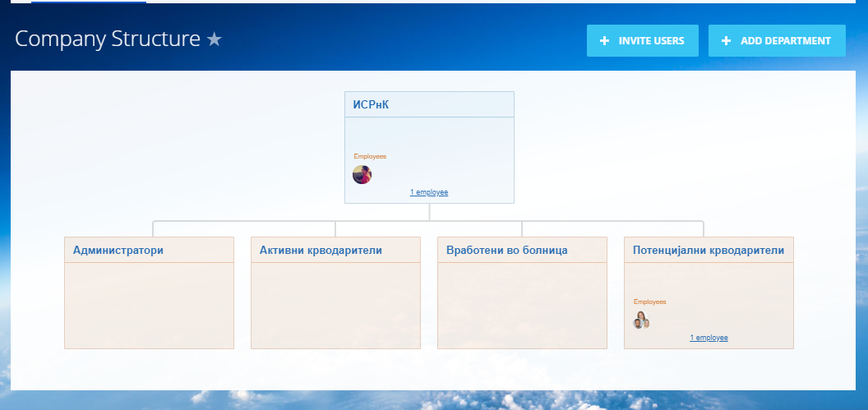This screenshot has height=410, width=868.
Task: Click the Company Structure page heading
Action: tap(108, 39)
